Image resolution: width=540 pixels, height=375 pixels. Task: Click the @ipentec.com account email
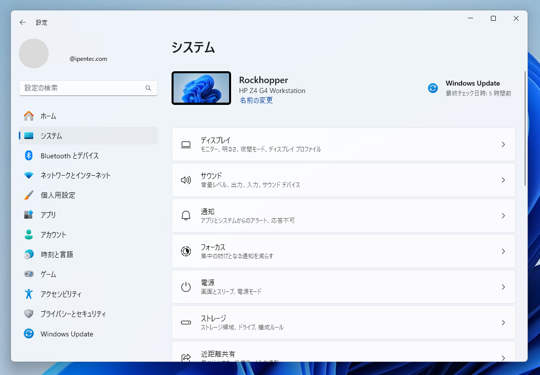click(88, 59)
